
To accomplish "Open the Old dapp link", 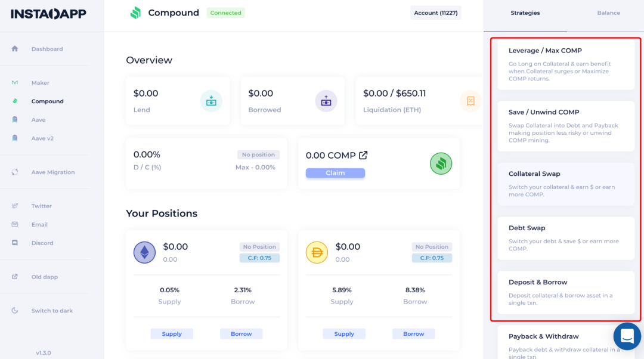I will pyautogui.click(x=44, y=277).
